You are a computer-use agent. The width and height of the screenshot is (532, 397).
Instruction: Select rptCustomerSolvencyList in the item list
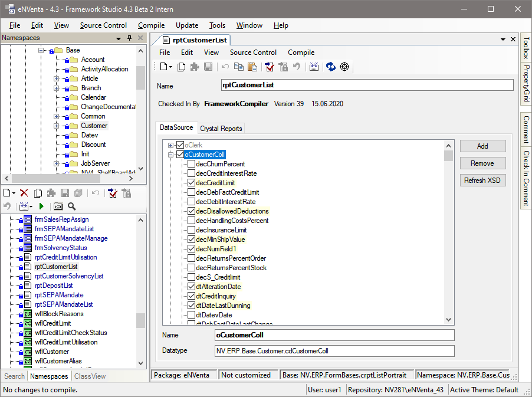click(x=69, y=276)
